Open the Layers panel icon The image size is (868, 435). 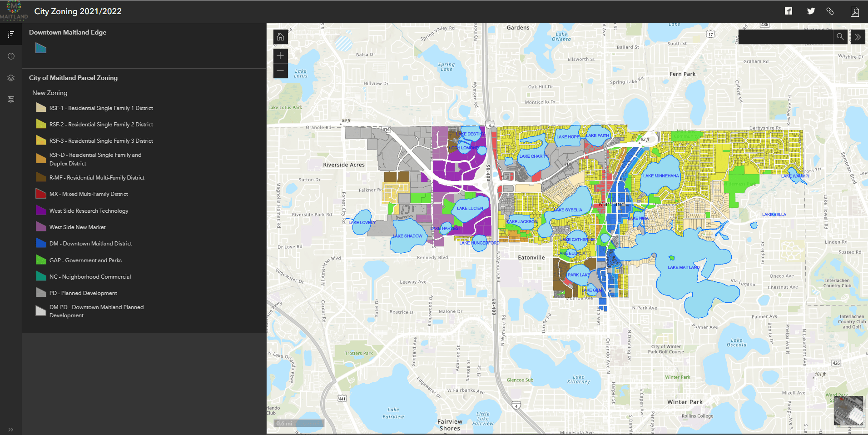[x=10, y=78]
